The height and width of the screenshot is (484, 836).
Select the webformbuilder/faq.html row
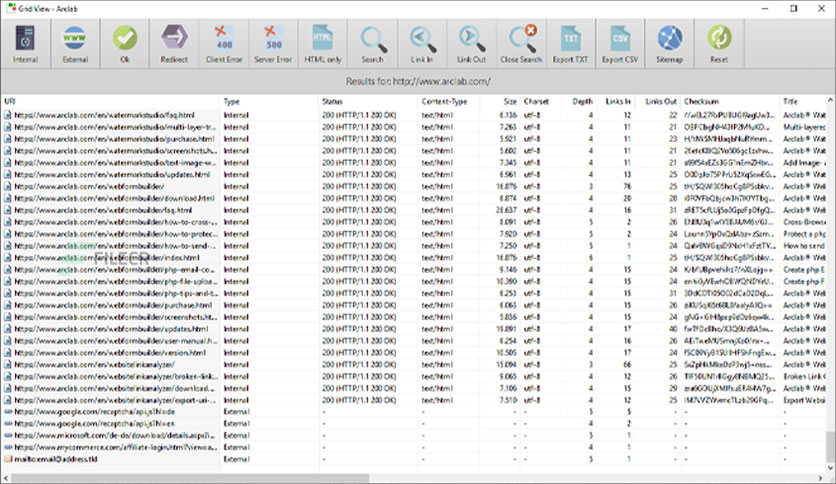pos(414,210)
